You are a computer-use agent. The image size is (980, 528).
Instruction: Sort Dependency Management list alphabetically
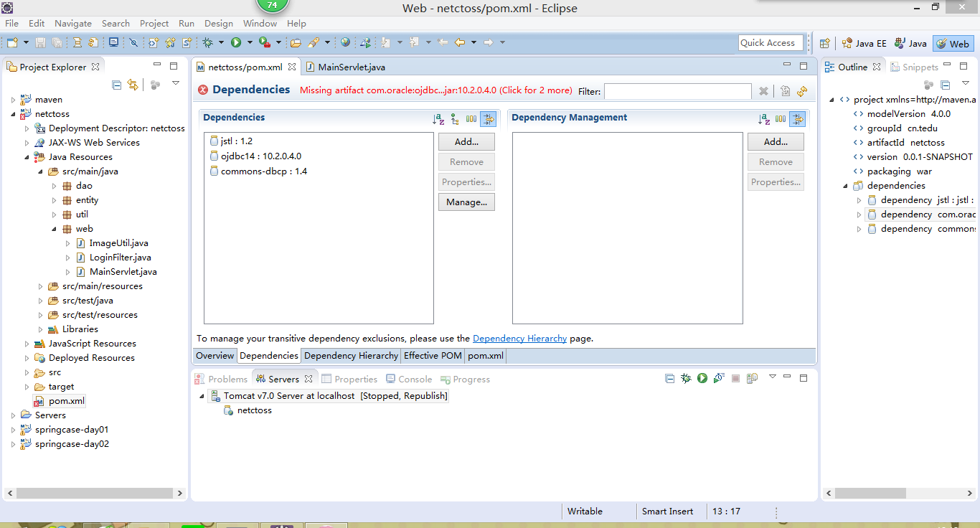765,119
